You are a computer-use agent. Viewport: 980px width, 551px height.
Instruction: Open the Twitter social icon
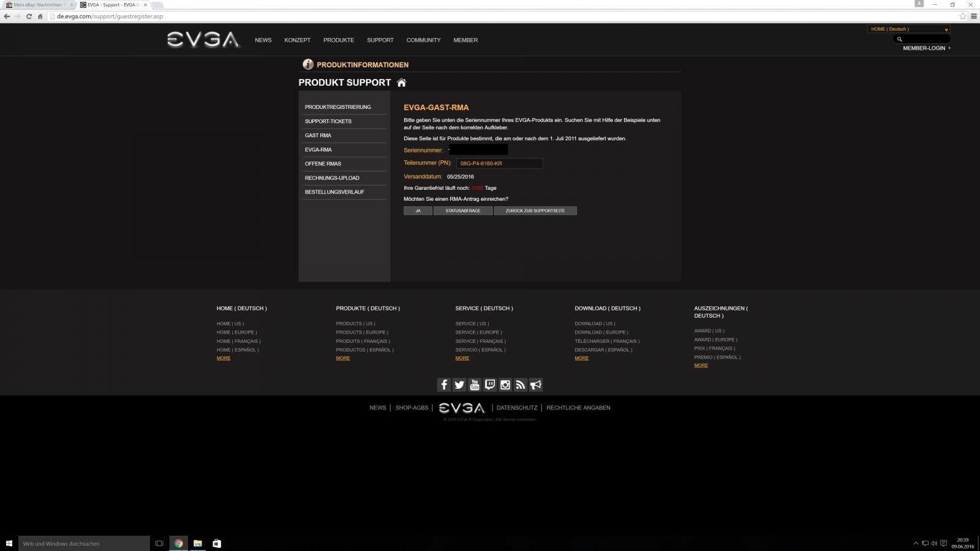459,384
